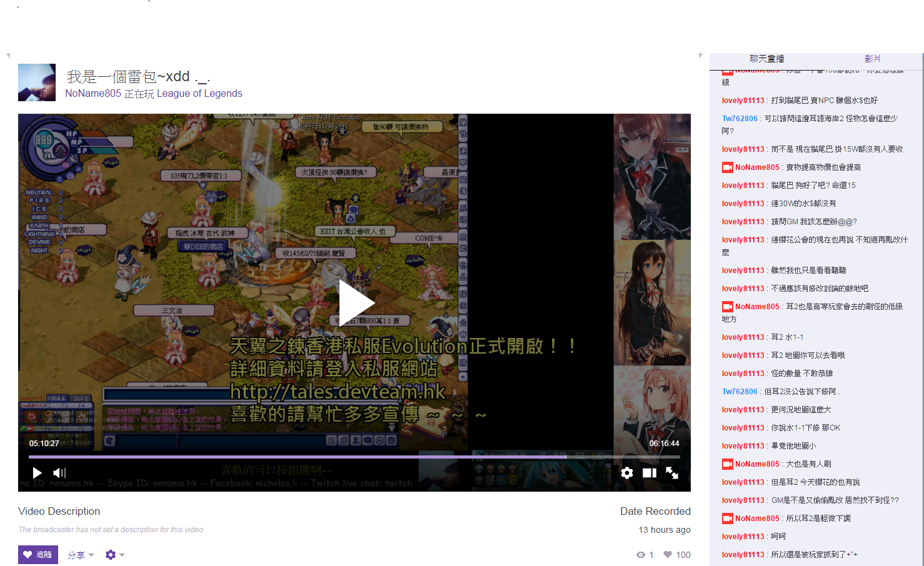
Task: Click the total duration 06:16:44 label
Action: (x=664, y=444)
